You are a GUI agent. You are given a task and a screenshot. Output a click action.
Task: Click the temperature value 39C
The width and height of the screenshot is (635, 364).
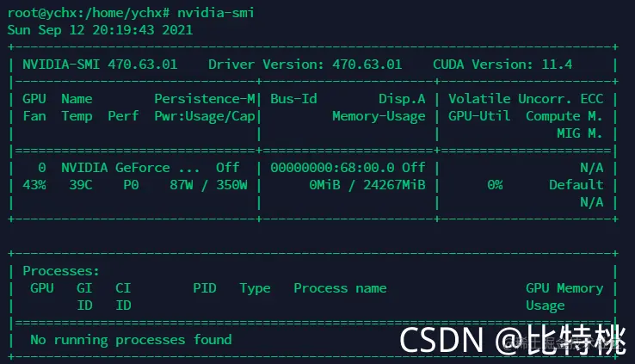(81, 185)
